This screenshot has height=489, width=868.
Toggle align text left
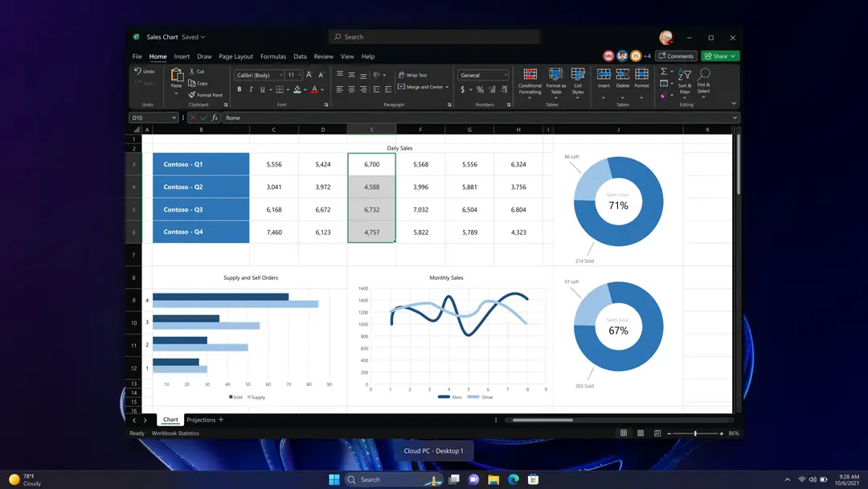point(339,89)
